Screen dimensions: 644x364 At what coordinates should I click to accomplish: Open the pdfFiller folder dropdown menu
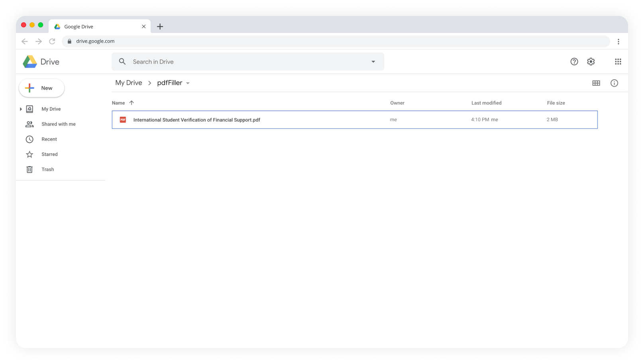pos(188,83)
